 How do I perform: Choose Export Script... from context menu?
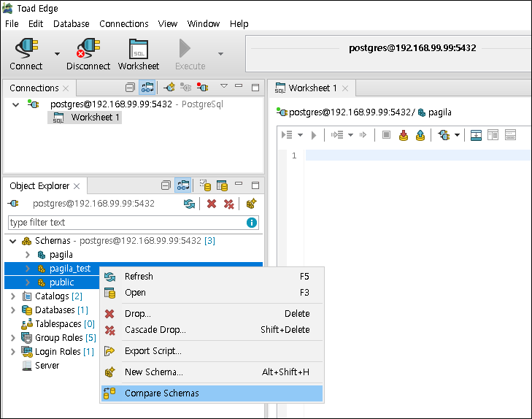[x=212, y=351]
